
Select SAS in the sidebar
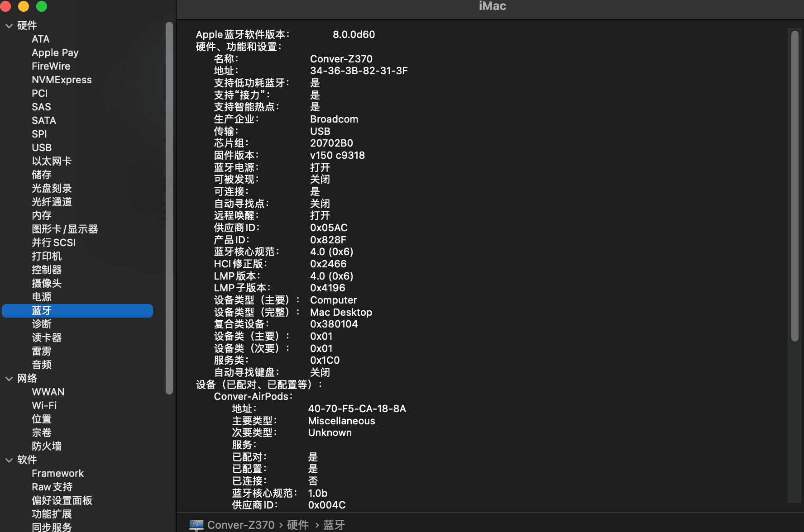(x=41, y=107)
